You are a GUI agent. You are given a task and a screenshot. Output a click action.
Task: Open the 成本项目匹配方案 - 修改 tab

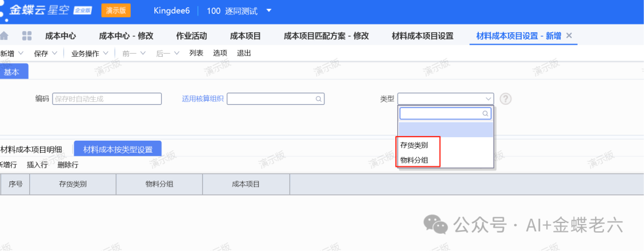(x=326, y=36)
